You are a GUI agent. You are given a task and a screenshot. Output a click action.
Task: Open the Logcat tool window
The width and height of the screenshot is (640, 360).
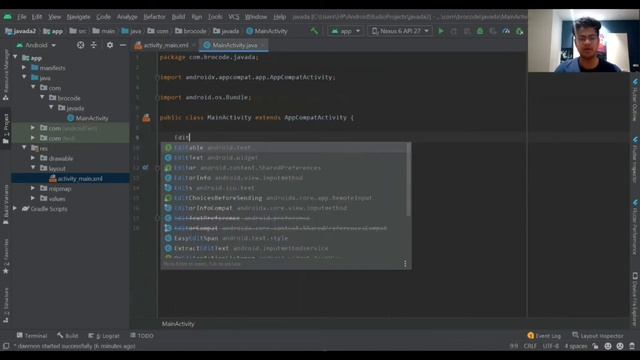tap(104, 336)
